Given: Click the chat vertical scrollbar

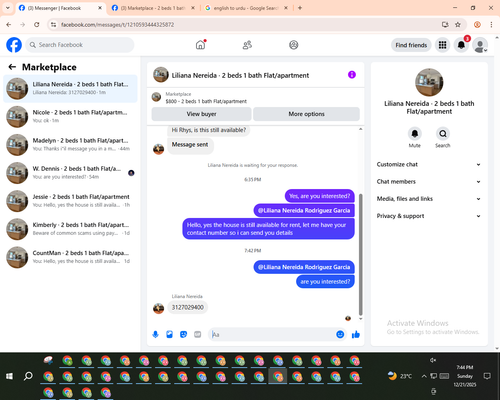Looking at the screenshot, I should point(360,254).
